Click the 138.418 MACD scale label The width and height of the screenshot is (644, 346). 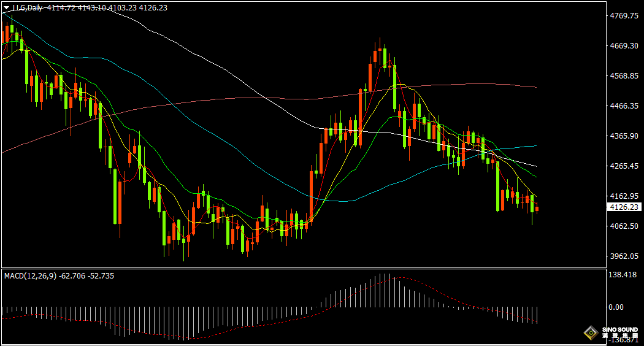(x=623, y=274)
